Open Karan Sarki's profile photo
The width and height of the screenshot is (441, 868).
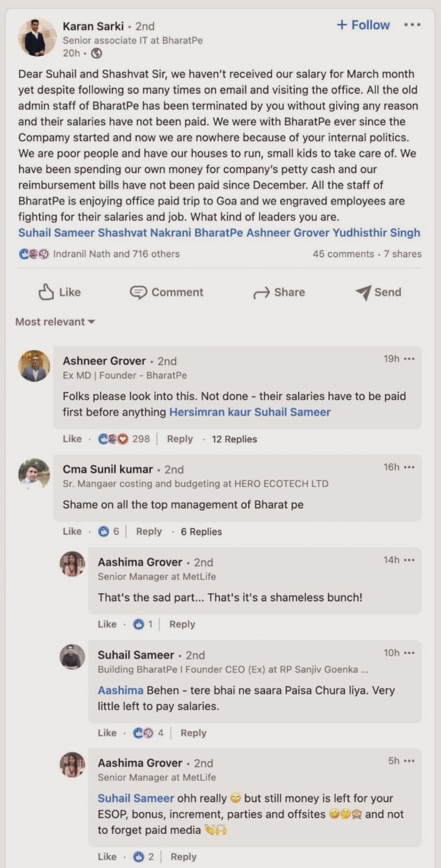(x=37, y=37)
